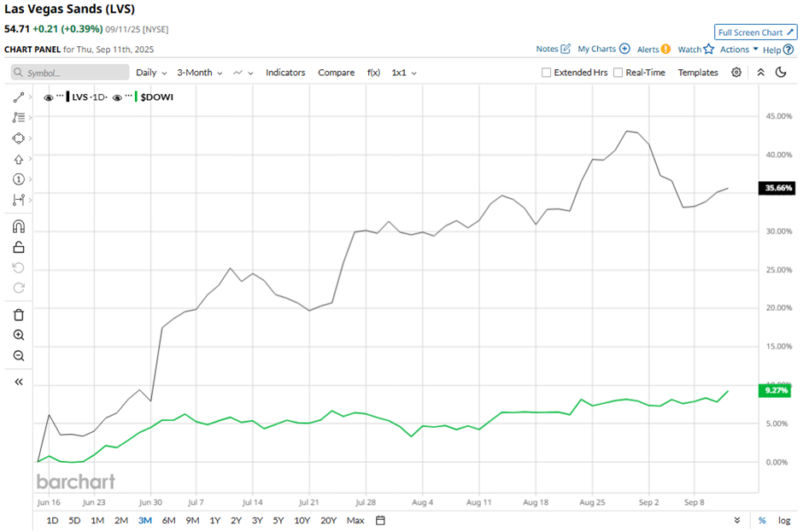
Task: Click the 9.27% $DOWI value label
Action: [x=775, y=390]
